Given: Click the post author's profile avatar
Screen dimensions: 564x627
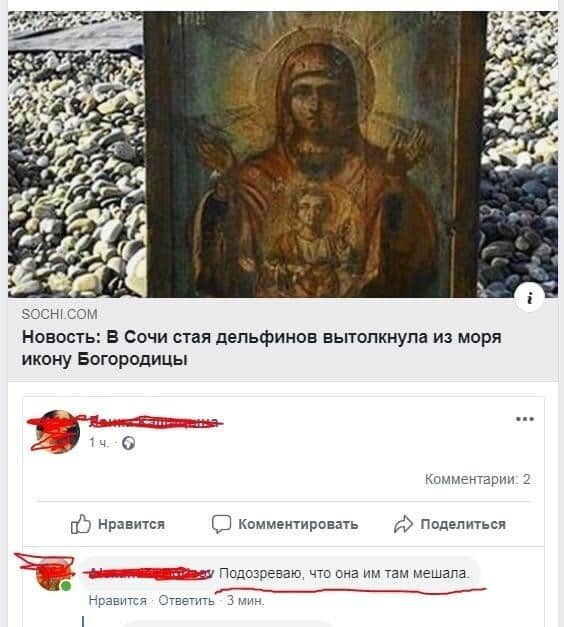Looking at the screenshot, I should pos(57,432).
